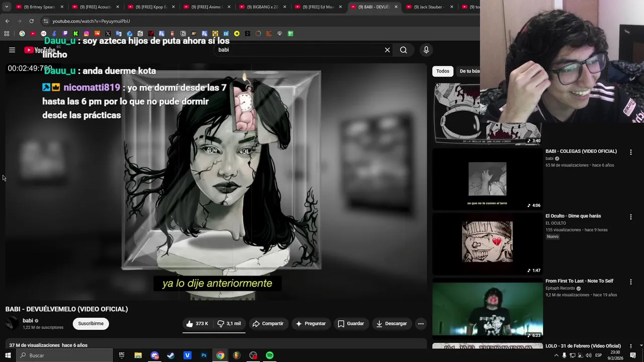This screenshot has width=644, height=362.
Task: Open the Notion bookmark icon
Action: pyautogui.click(x=183, y=34)
